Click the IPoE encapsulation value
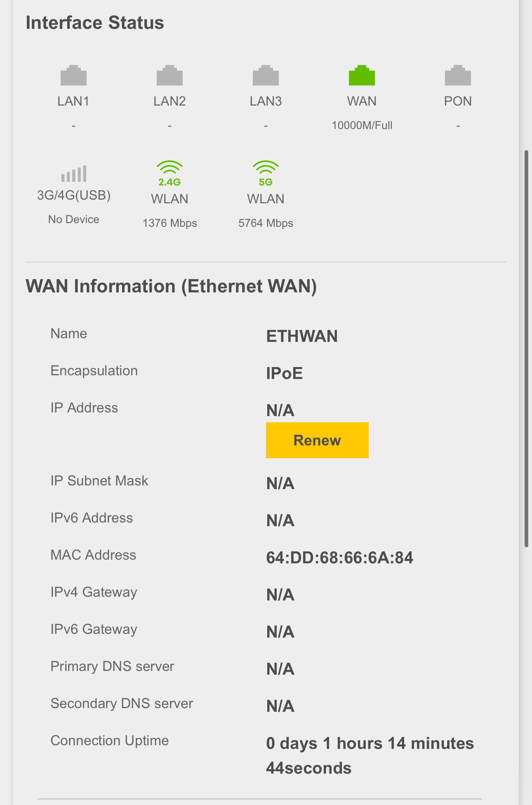 click(284, 373)
